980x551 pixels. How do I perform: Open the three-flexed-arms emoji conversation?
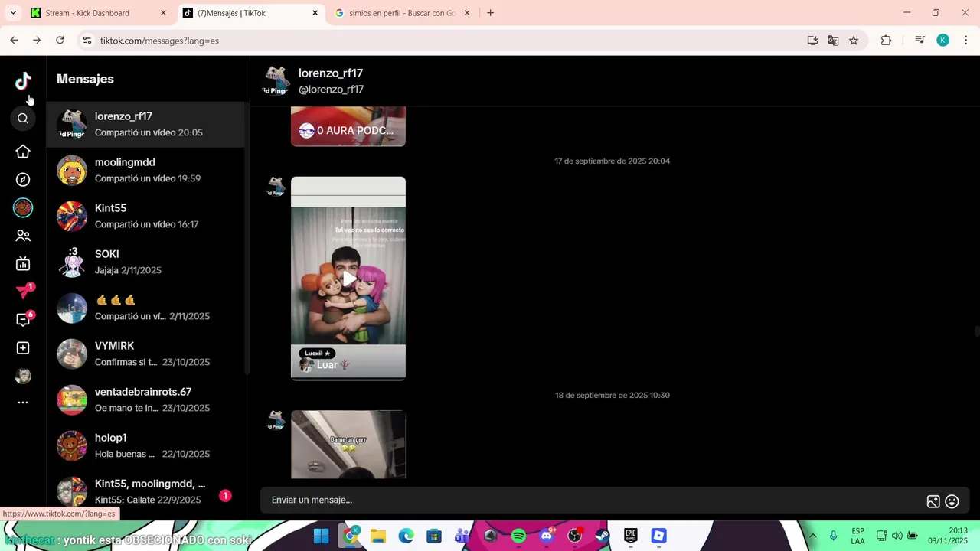(145, 308)
